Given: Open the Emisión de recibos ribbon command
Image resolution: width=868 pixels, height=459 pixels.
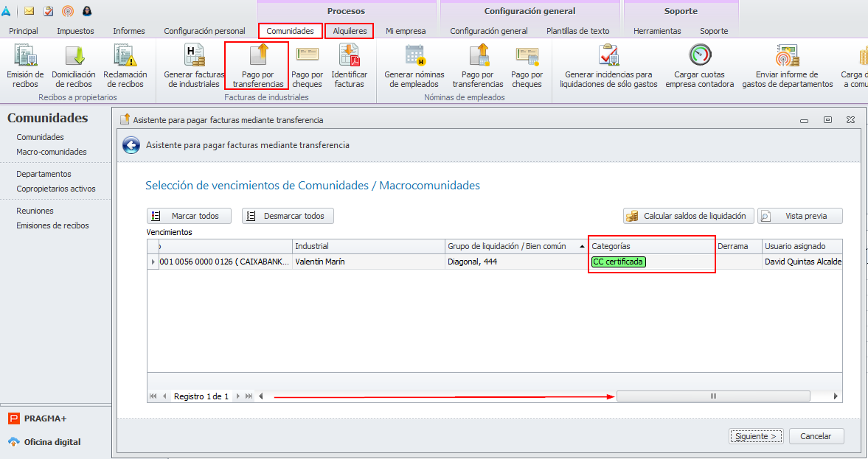Looking at the screenshot, I should tap(25, 66).
